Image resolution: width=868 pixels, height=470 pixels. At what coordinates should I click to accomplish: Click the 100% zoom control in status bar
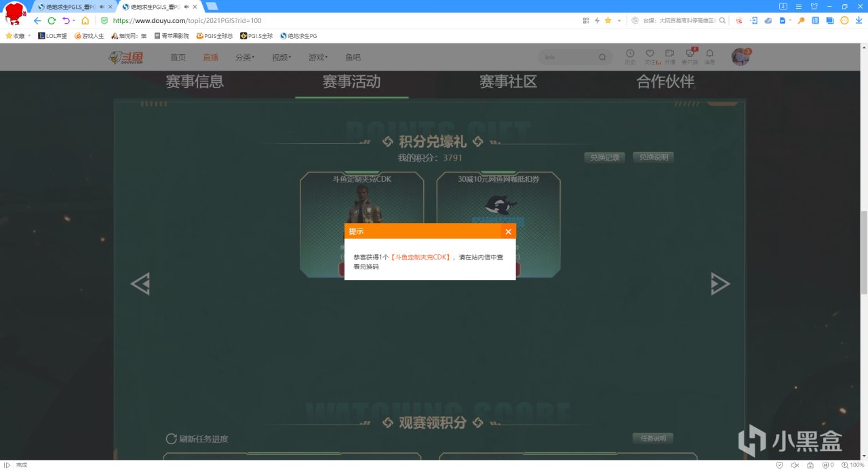click(x=852, y=465)
